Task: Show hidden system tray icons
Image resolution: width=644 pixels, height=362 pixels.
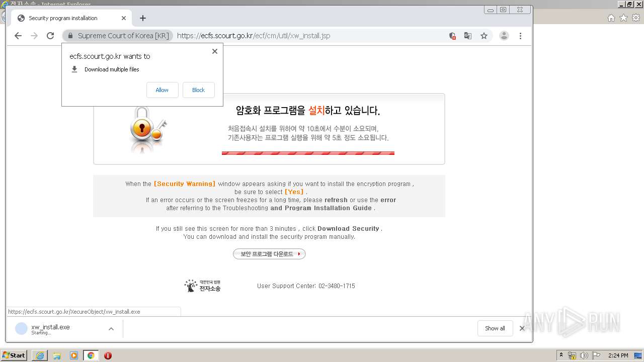Action: [561, 355]
